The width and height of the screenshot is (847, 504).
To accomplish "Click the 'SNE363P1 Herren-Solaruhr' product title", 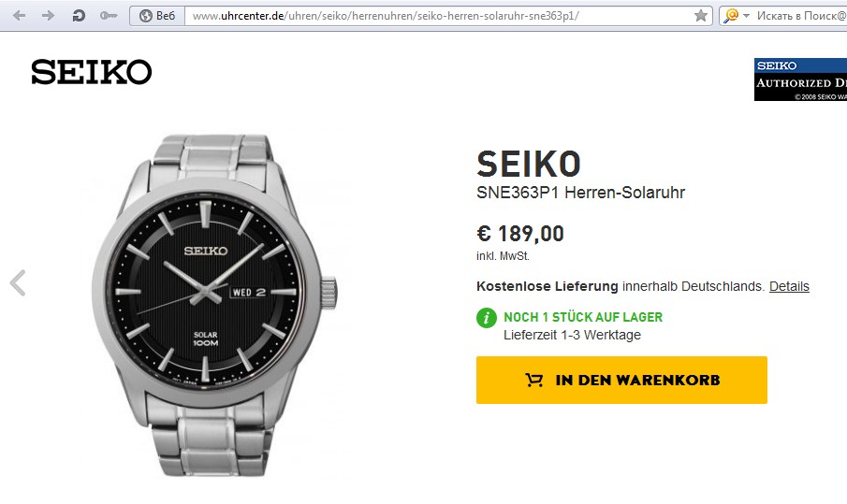I will coord(580,194).
